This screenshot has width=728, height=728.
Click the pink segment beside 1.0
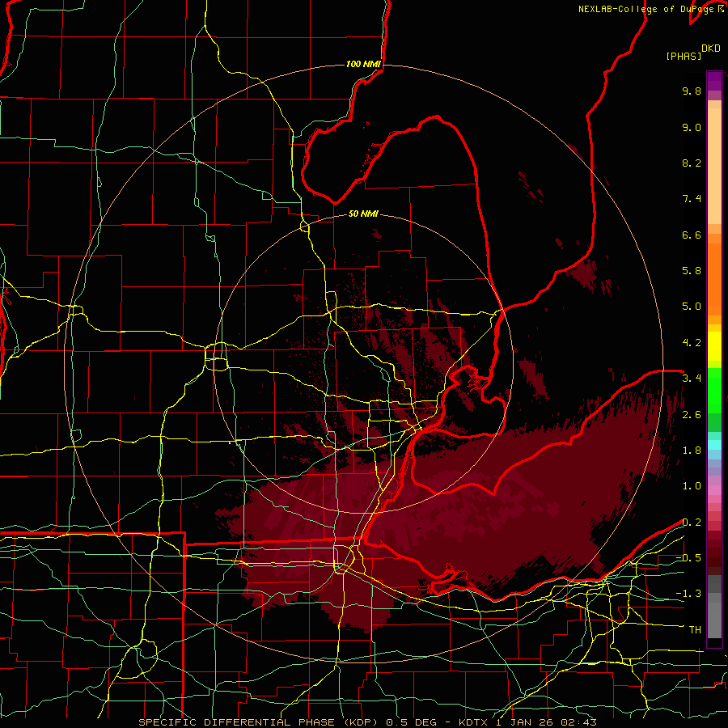click(714, 490)
